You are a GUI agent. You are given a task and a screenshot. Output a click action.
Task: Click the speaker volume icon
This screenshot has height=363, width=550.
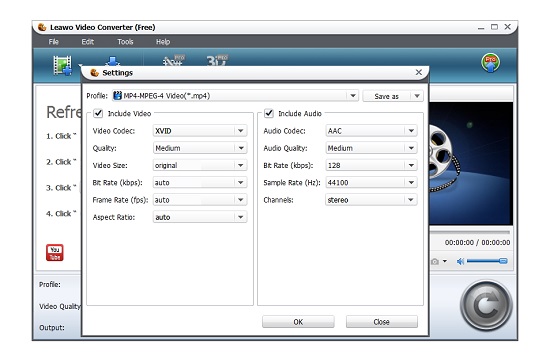coord(460,261)
